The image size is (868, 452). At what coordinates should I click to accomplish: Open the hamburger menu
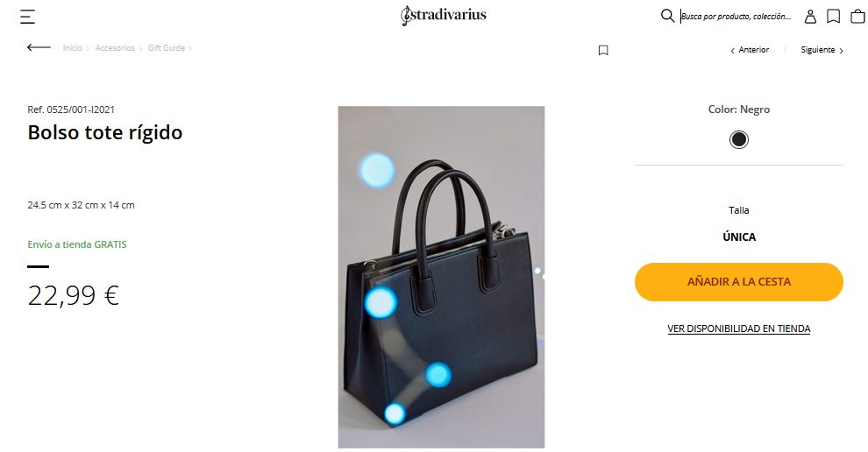[x=28, y=17]
